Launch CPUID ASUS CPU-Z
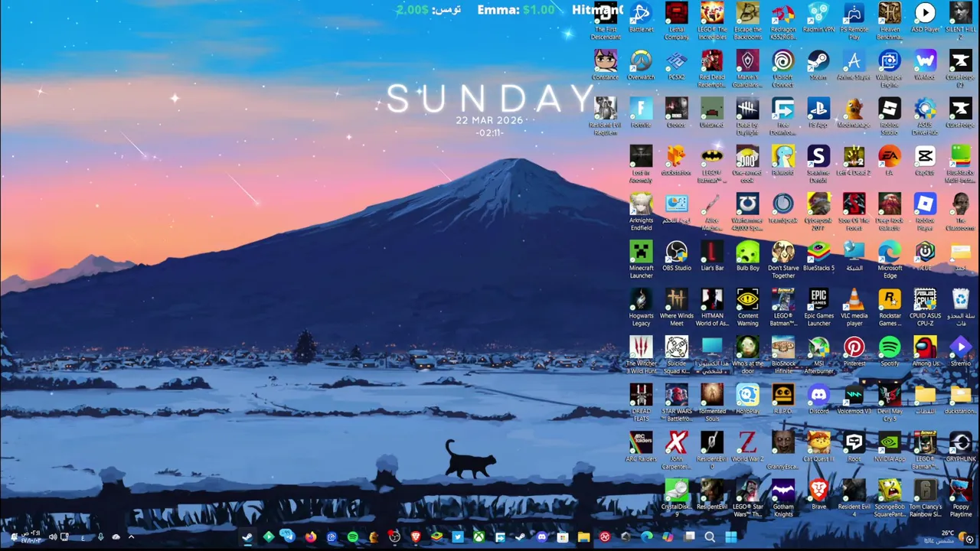Image resolution: width=980 pixels, height=551 pixels. 925,307
